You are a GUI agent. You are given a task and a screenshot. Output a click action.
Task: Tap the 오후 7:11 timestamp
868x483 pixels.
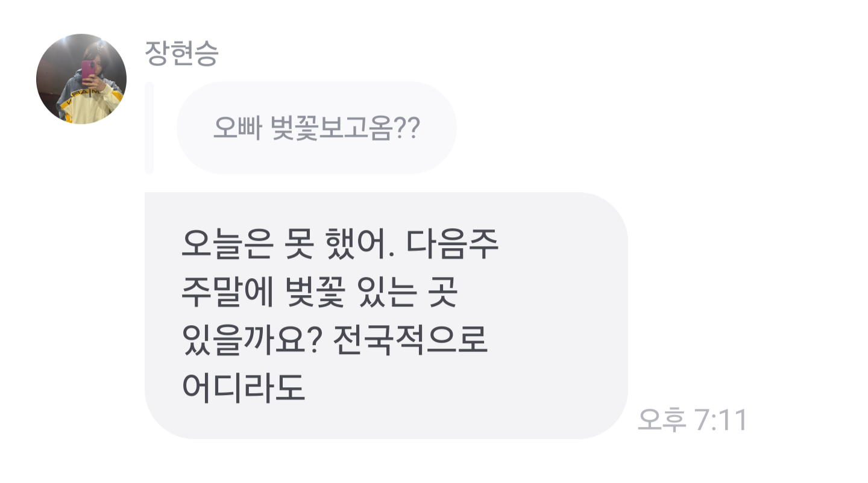coord(693,420)
